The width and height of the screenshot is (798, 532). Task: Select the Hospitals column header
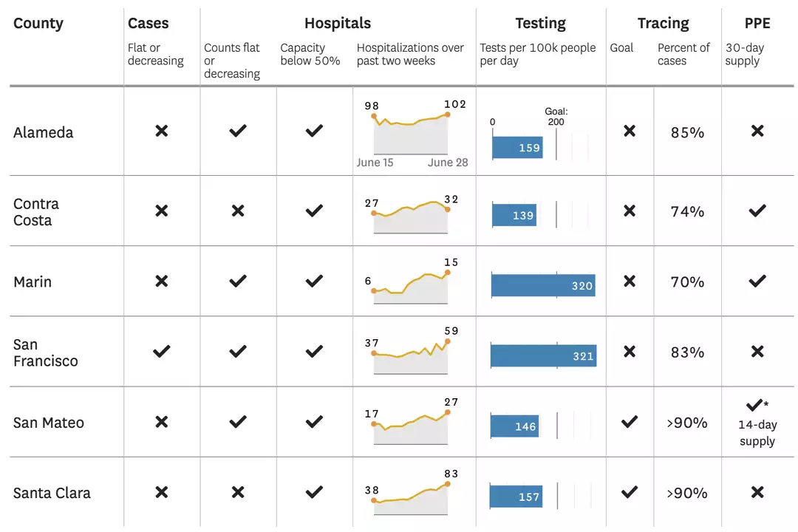(338, 24)
